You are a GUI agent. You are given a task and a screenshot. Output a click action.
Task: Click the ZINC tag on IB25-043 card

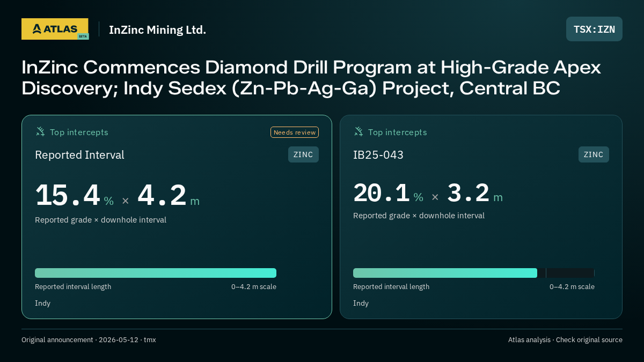coord(594,154)
